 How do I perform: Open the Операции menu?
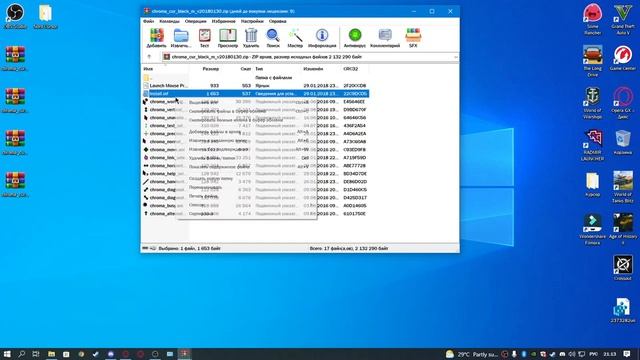[196, 21]
